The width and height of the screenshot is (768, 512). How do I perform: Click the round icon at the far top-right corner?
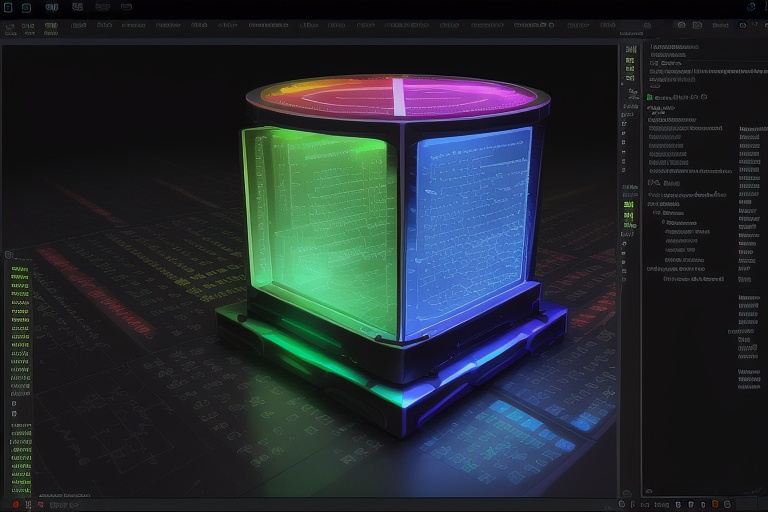click(x=751, y=7)
